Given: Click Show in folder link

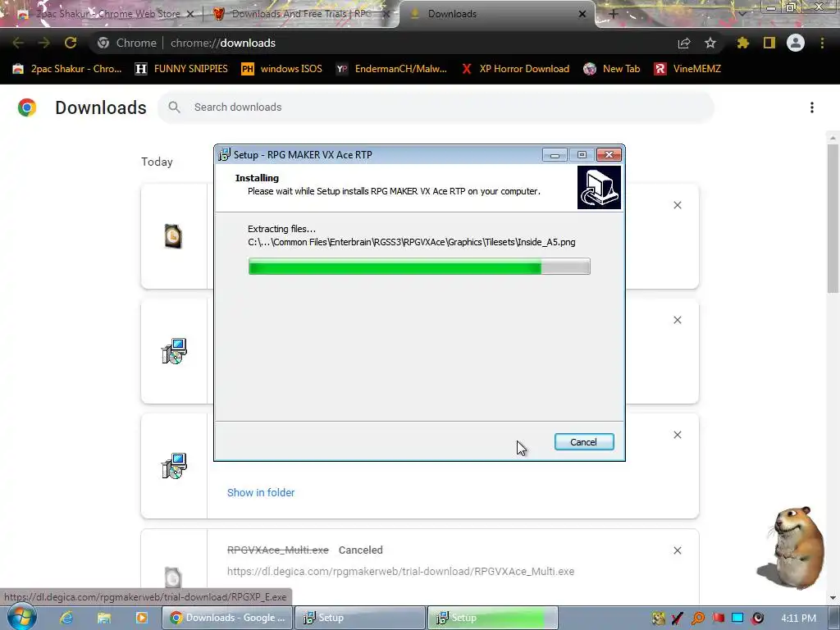Looking at the screenshot, I should point(261,492).
